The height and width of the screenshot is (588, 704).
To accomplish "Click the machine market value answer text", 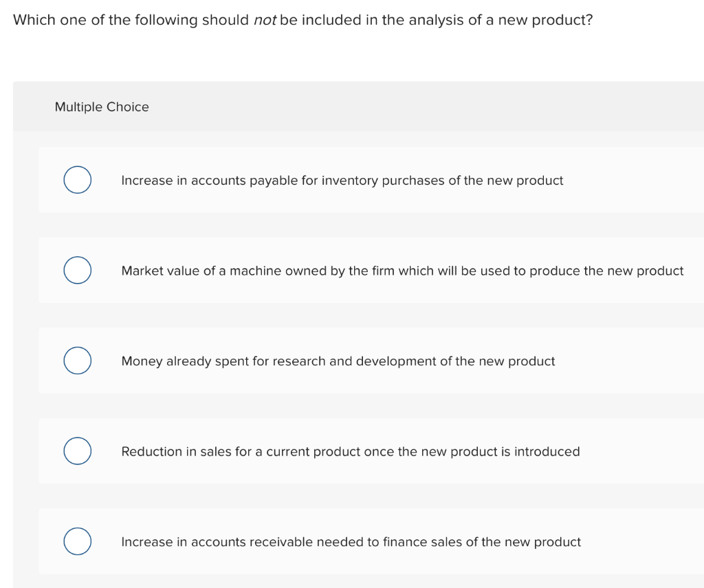I will (x=401, y=271).
